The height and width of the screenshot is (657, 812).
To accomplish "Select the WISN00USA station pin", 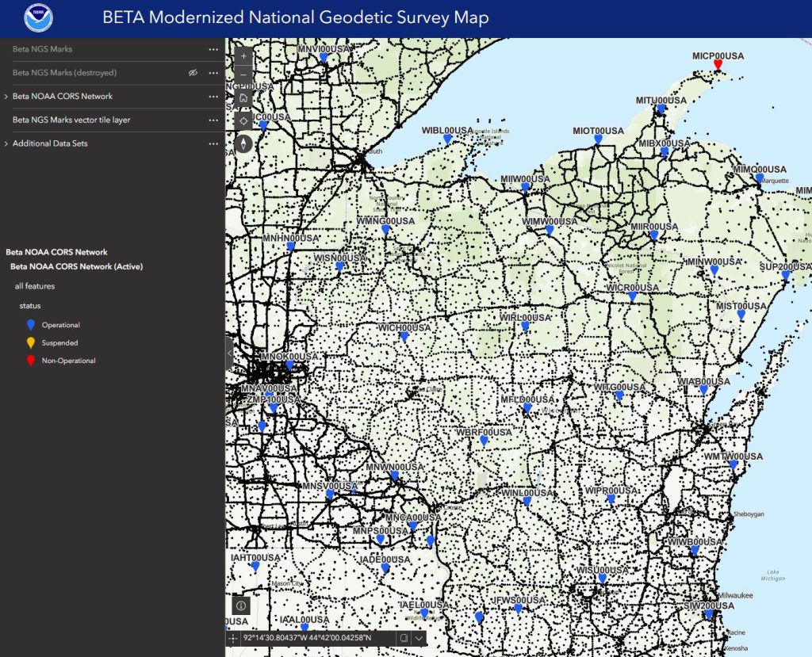I will pyautogui.click(x=339, y=266).
